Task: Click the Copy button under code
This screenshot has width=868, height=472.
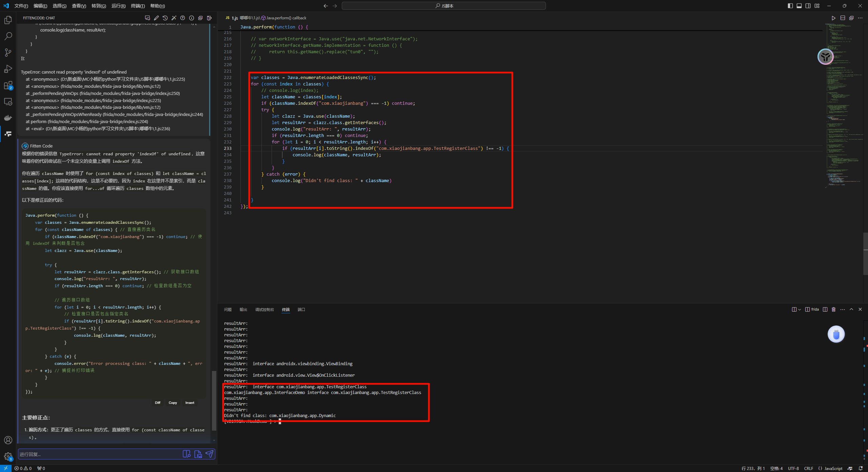Action: [173, 403]
